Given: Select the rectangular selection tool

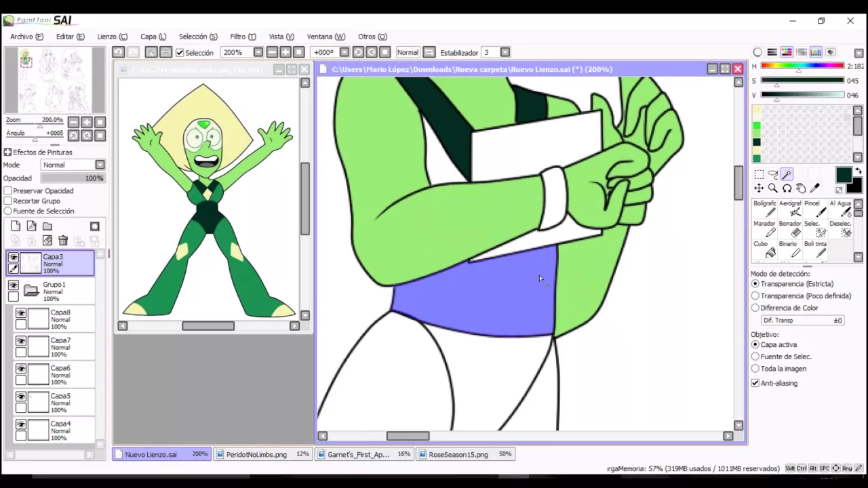Looking at the screenshot, I should pos(759,175).
